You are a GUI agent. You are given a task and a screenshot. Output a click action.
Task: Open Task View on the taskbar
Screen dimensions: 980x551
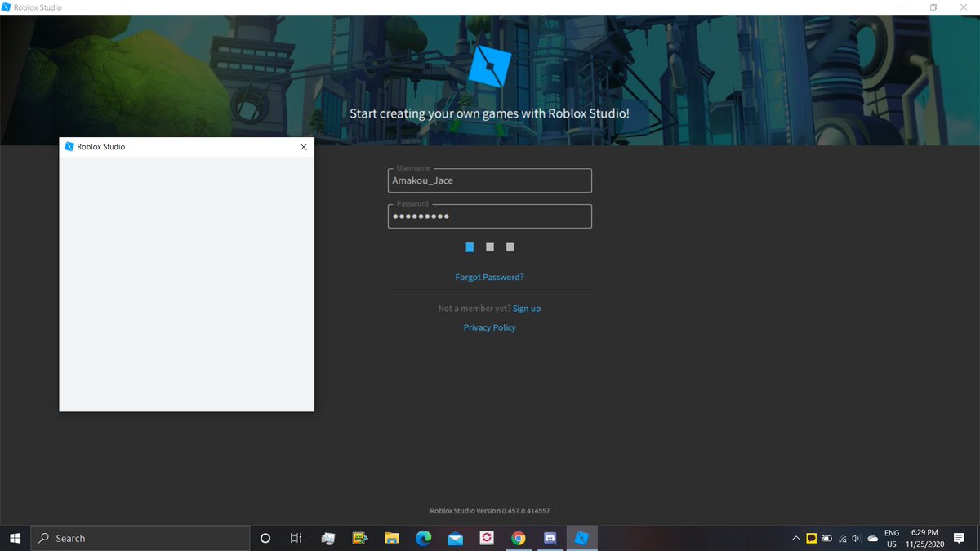point(296,538)
